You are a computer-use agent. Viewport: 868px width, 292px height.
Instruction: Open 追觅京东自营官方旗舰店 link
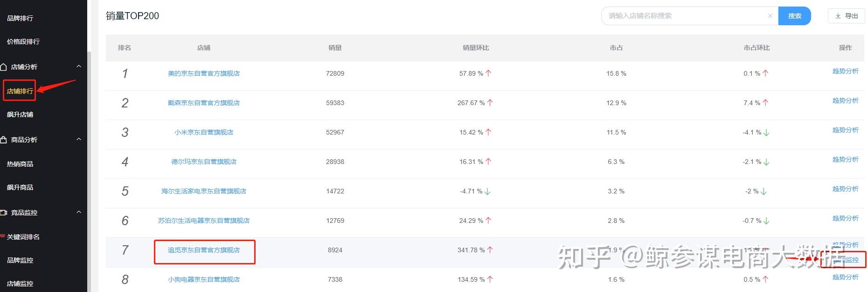click(x=204, y=250)
